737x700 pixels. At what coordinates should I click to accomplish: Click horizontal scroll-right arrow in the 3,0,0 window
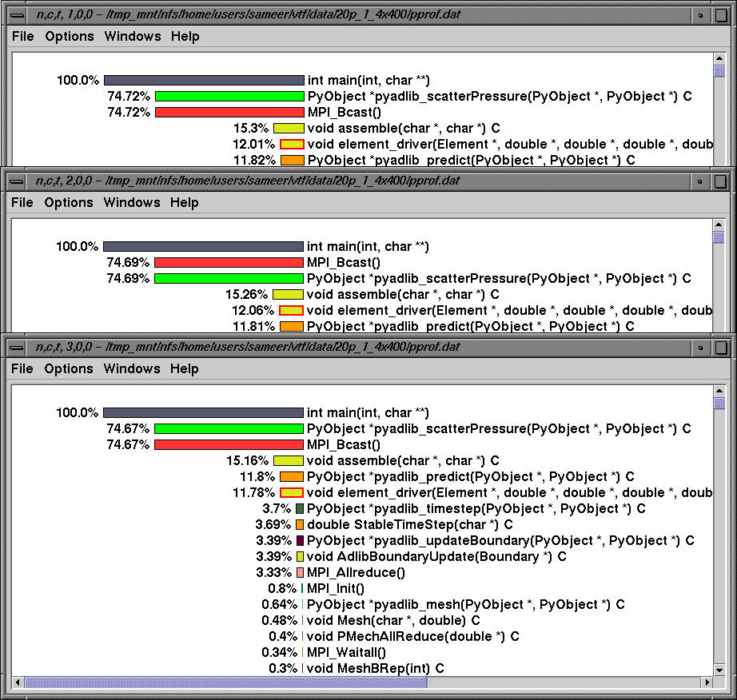coord(707,682)
